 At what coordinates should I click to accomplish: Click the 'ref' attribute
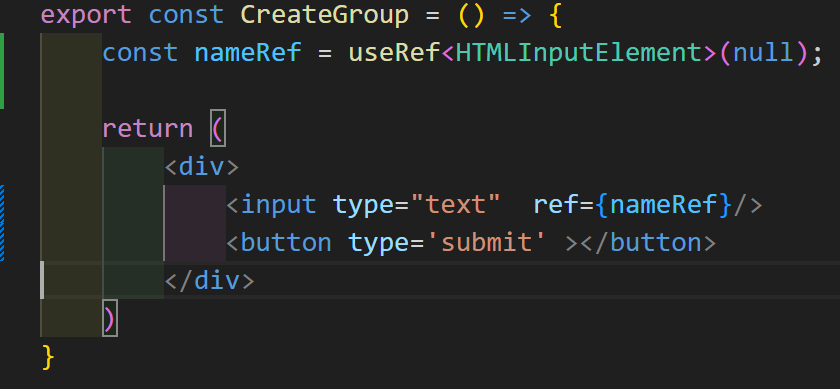click(556, 205)
